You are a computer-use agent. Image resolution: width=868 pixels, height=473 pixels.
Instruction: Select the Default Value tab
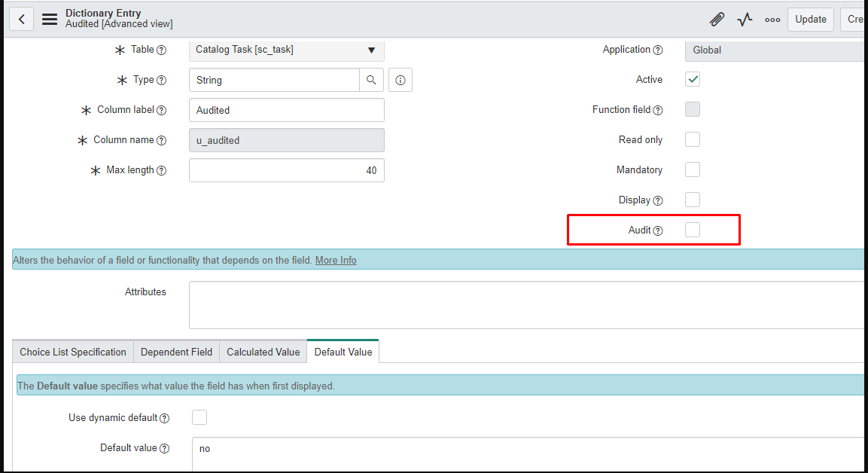tap(343, 352)
